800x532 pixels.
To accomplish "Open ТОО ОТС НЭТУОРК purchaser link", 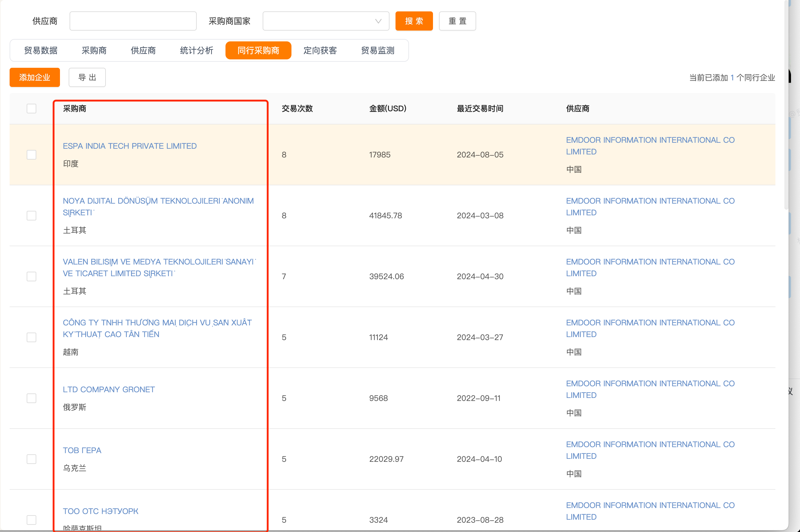I will coord(100,511).
